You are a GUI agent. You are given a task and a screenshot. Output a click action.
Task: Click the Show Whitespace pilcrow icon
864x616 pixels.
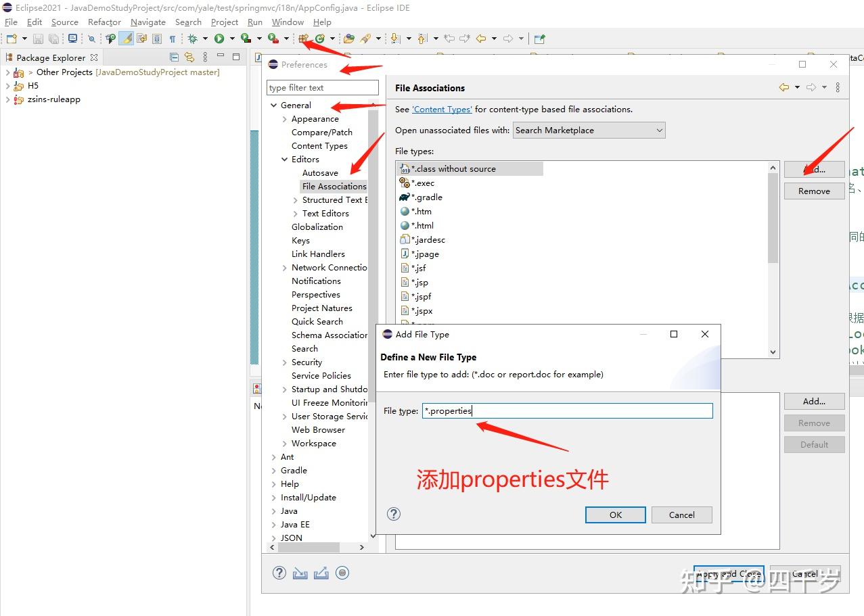click(173, 39)
